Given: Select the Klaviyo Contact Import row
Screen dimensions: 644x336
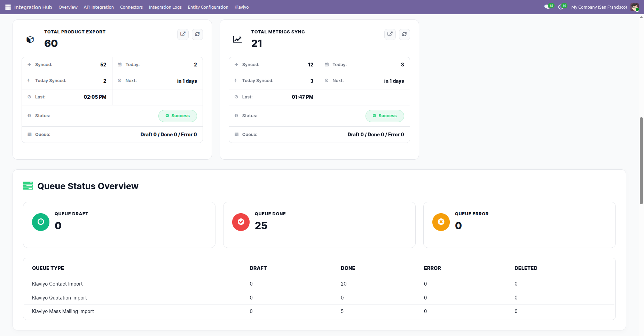Looking at the screenshot, I should point(319,284).
